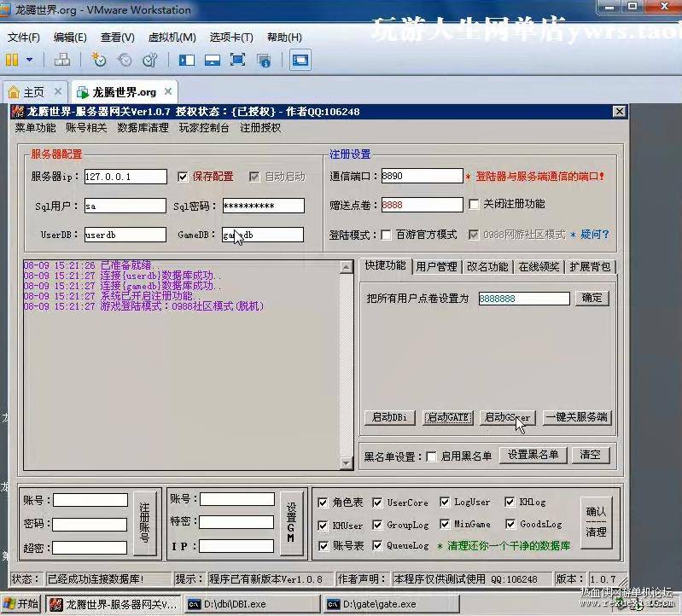This screenshot has width=682, height=616.
Task: Open the 开始 Start button
Action: click(20, 604)
